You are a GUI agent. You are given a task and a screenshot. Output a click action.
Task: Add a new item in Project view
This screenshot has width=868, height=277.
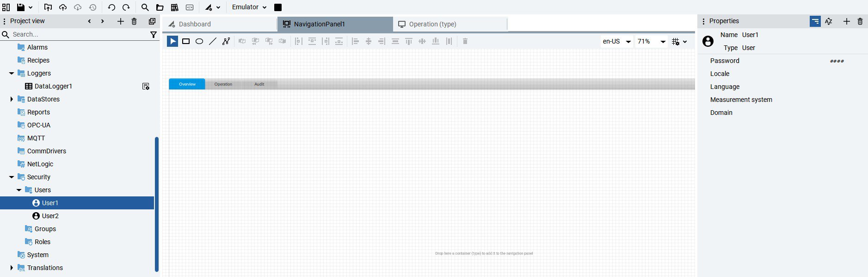coord(120,21)
